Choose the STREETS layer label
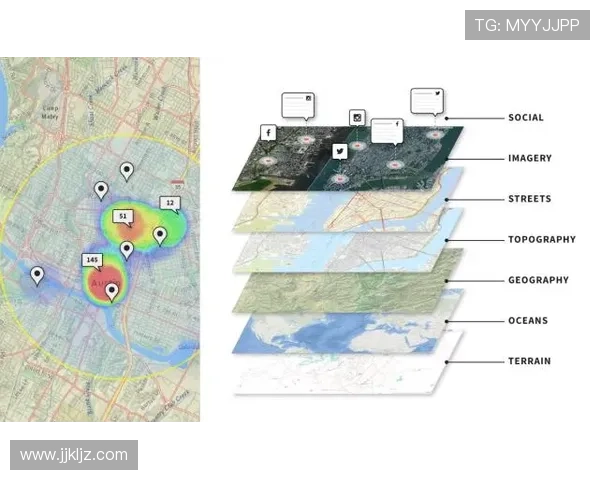This screenshot has width=600, height=480. point(529,199)
